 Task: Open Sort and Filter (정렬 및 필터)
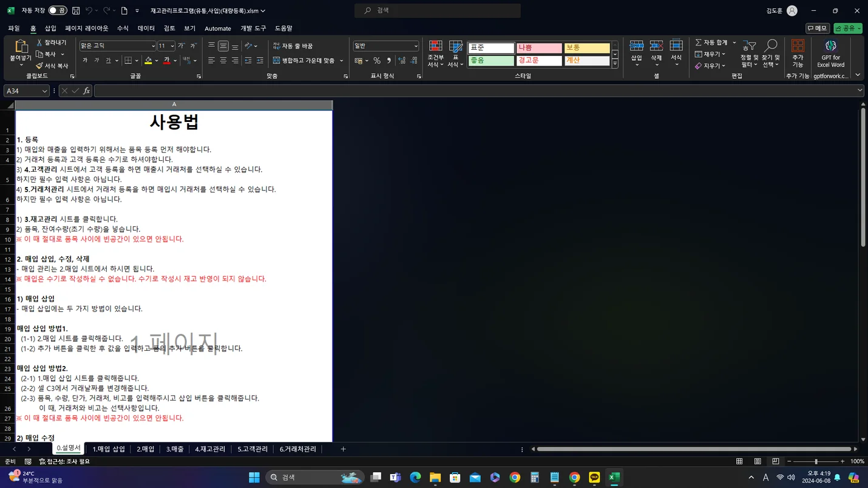coord(750,53)
